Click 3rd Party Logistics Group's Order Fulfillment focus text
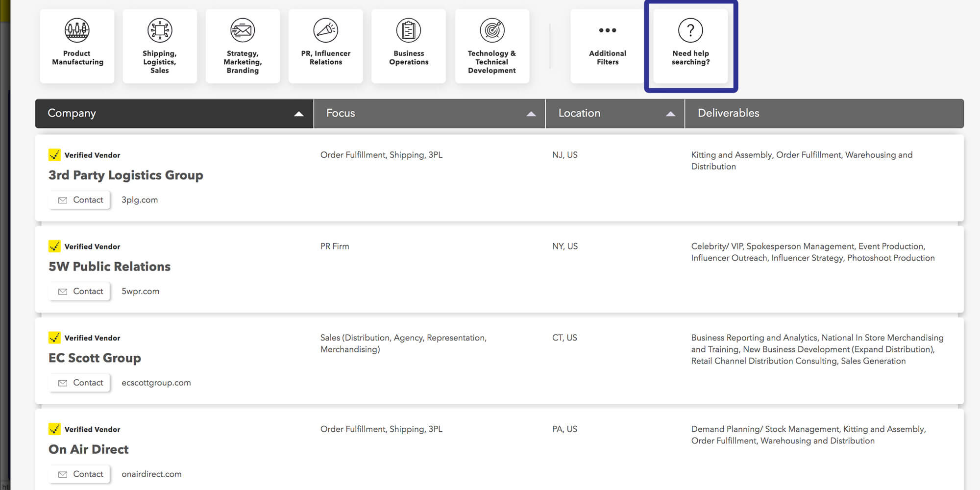Image resolution: width=980 pixels, height=490 pixels. [x=381, y=155]
